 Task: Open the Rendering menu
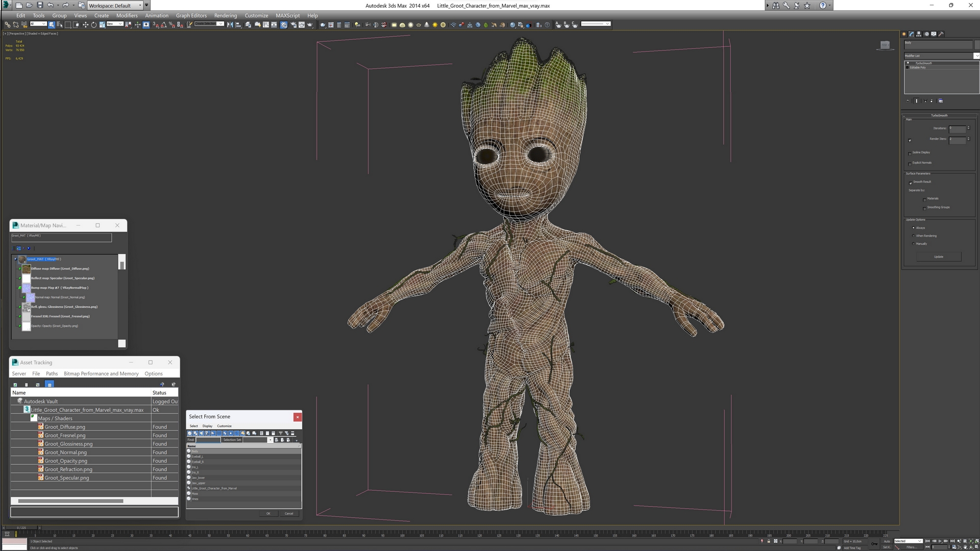tap(225, 15)
